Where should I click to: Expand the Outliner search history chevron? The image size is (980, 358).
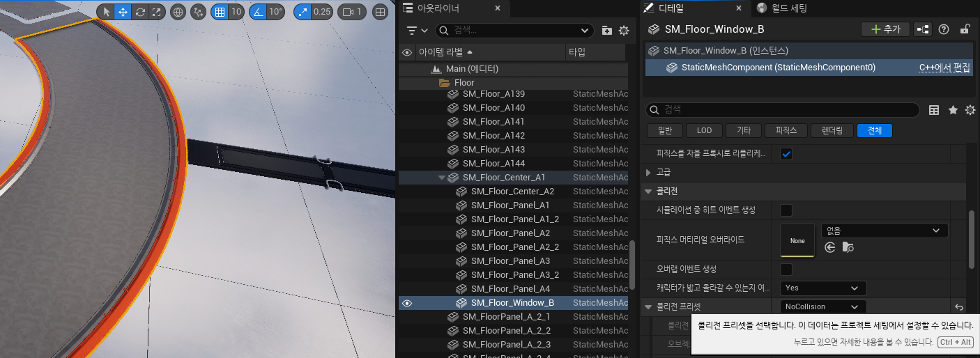click(x=585, y=31)
